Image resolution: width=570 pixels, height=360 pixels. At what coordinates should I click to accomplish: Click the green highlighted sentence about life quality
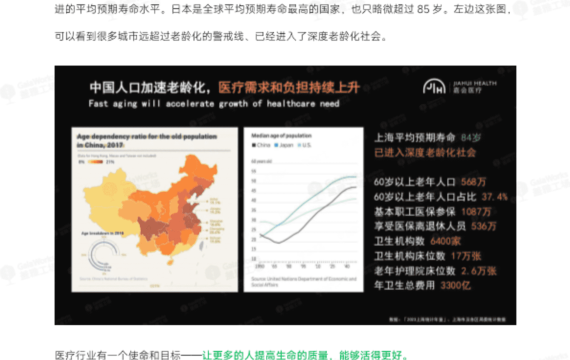[305, 355]
